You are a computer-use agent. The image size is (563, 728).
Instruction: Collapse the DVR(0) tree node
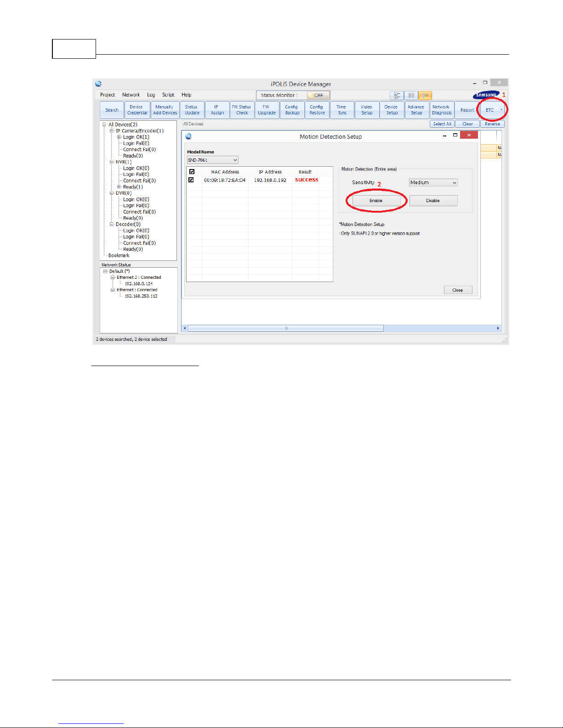[x=112, y=193]
